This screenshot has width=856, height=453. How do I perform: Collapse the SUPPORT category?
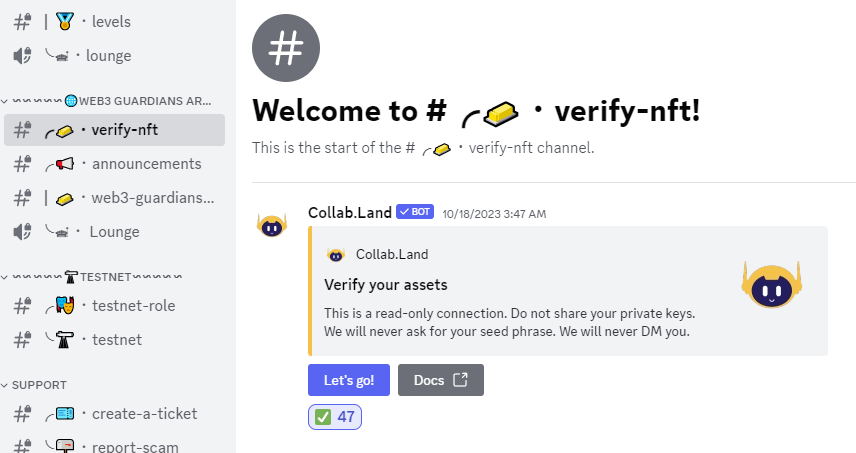point(34,385)
